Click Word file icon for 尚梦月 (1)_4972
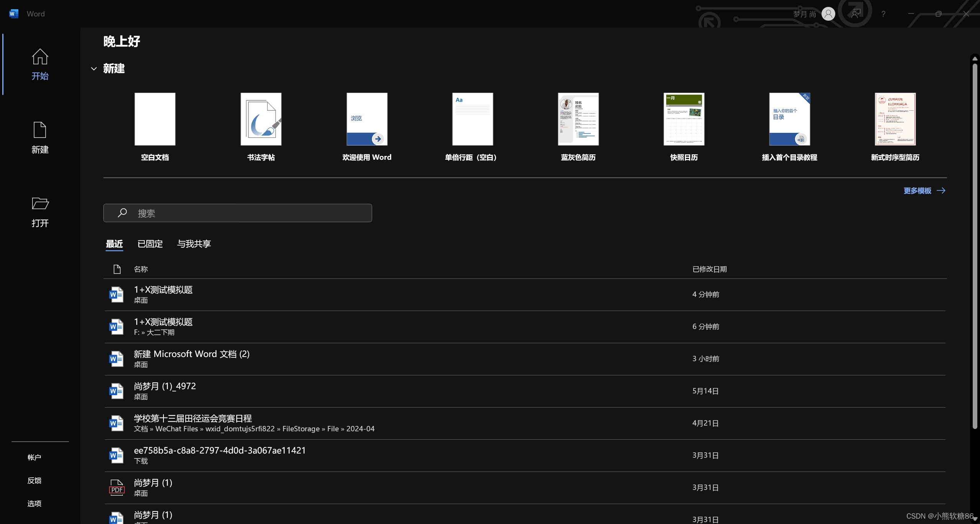This screenshot has width=980, height=524. (x=116, y=391)
